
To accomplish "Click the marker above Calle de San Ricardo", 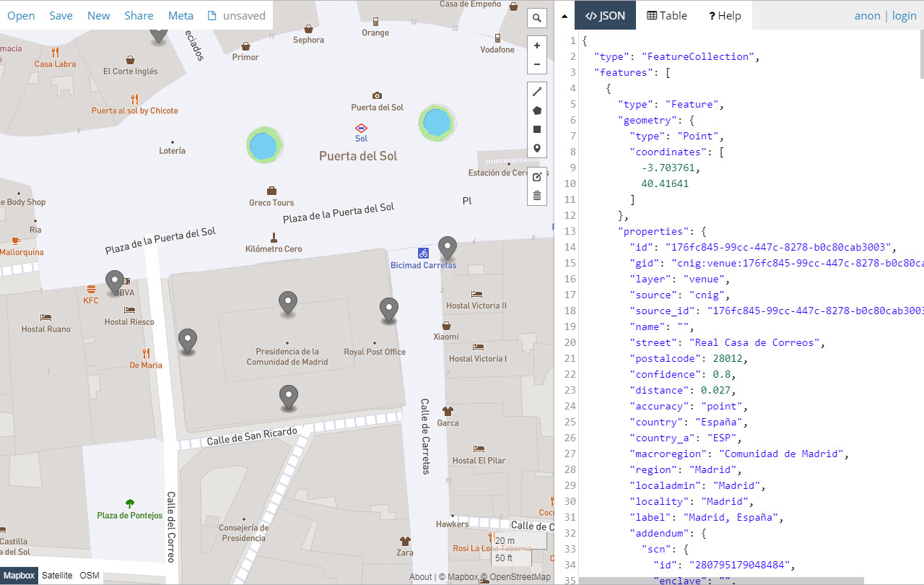I will pyautogui.click(x=289, y=397).
